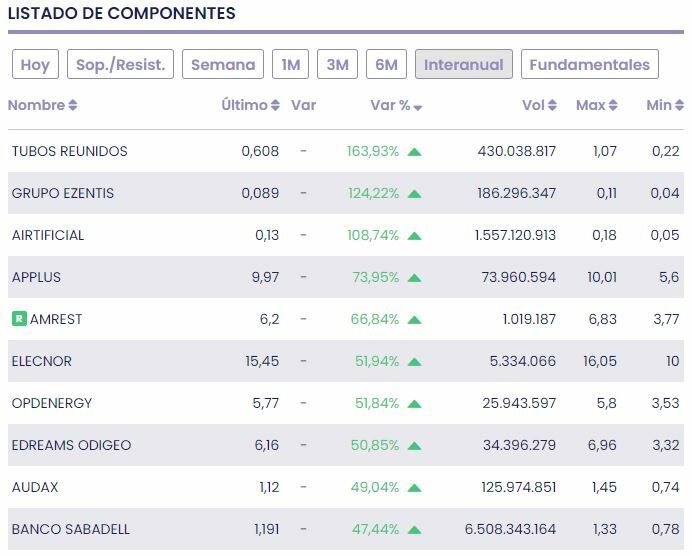Sort table by Nombre column arrows
The width and height of the screenshot is (692, 555).
coord(73,106)
